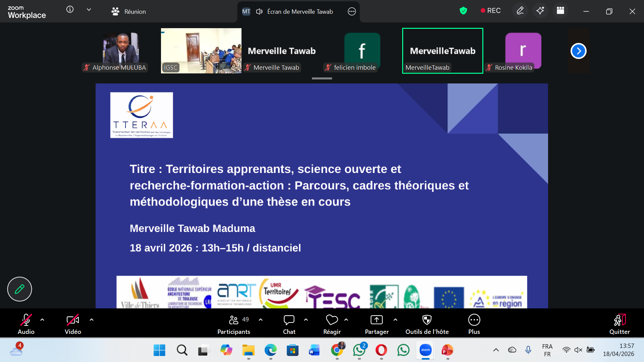Open the Chat panel

[x=289, y=323]
